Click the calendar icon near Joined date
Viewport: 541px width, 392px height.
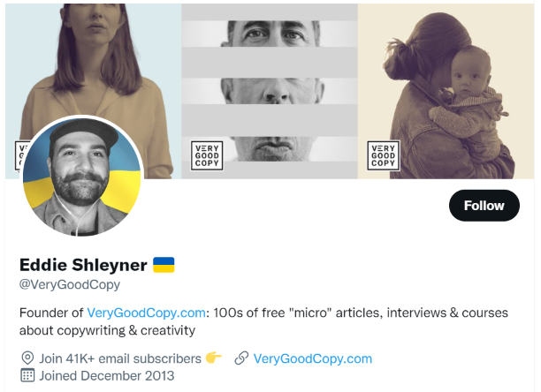(27, 375)
